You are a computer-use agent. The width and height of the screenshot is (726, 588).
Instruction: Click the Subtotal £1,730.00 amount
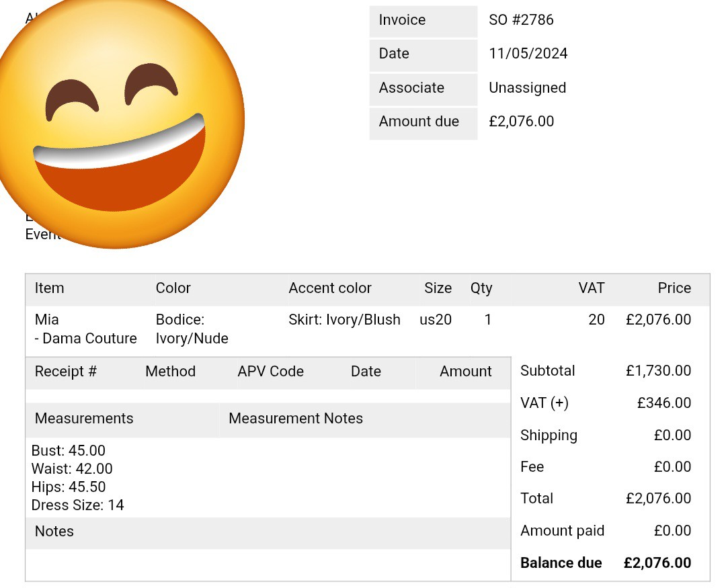click(658, 371)
